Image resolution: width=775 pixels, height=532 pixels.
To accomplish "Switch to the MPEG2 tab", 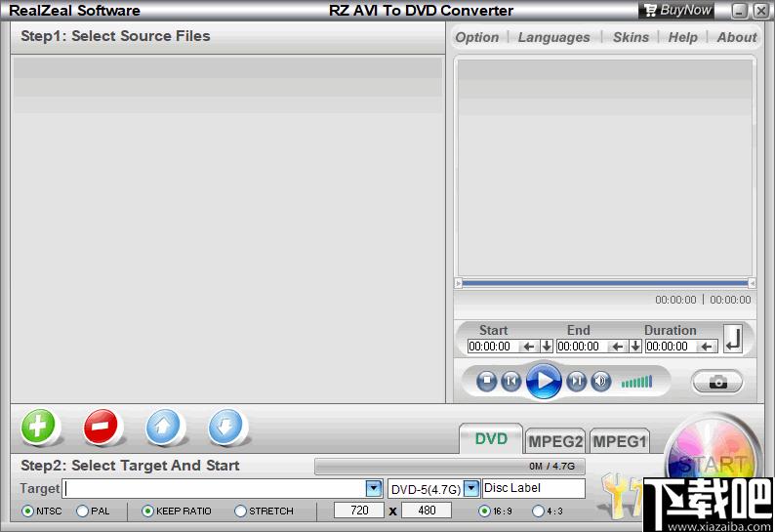I will [x=555, y=441].
